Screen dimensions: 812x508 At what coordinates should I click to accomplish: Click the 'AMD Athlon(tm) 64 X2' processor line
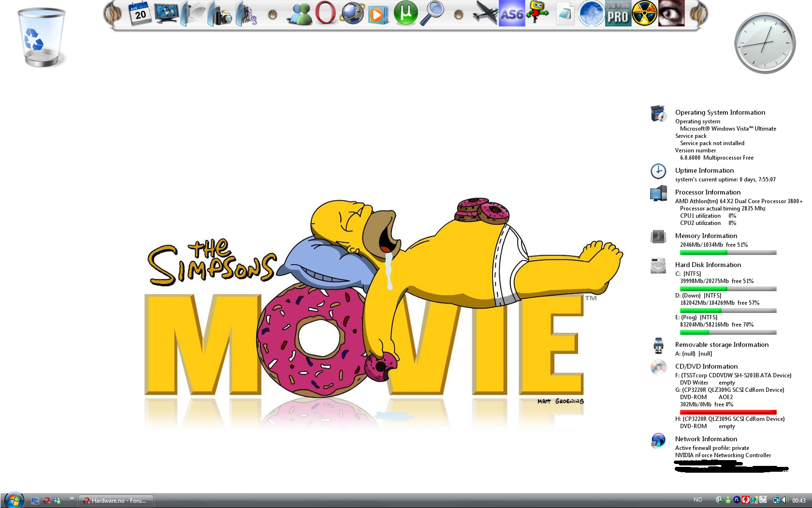[739, 201]
